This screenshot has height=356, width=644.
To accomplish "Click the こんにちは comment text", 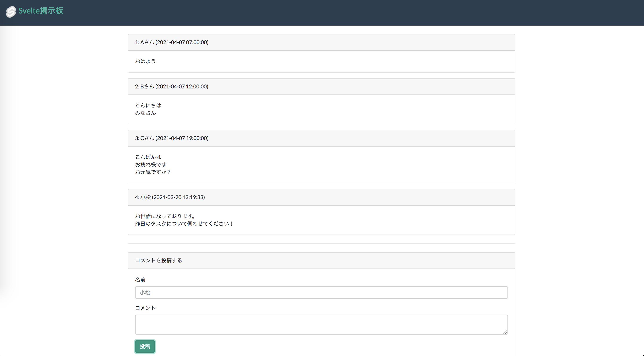I will 148,105.
